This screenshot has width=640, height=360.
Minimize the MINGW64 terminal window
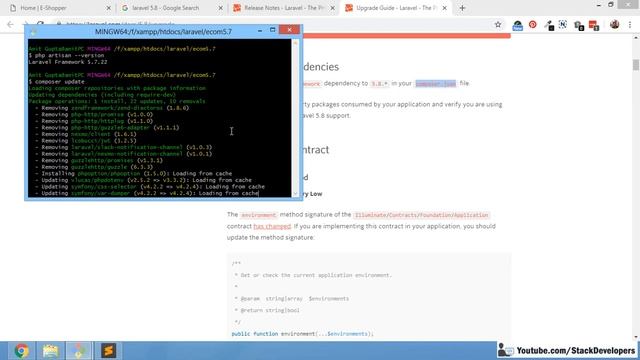(260, 30)
